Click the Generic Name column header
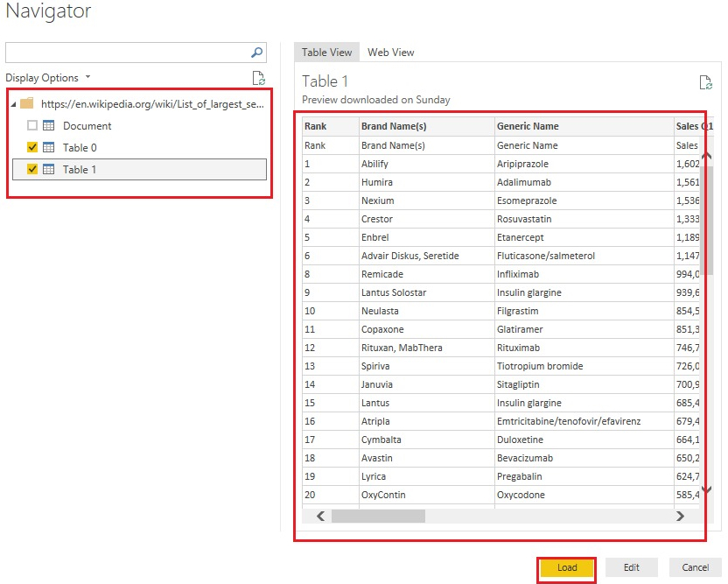The image size is (728, 584). (x=584, y=126)
